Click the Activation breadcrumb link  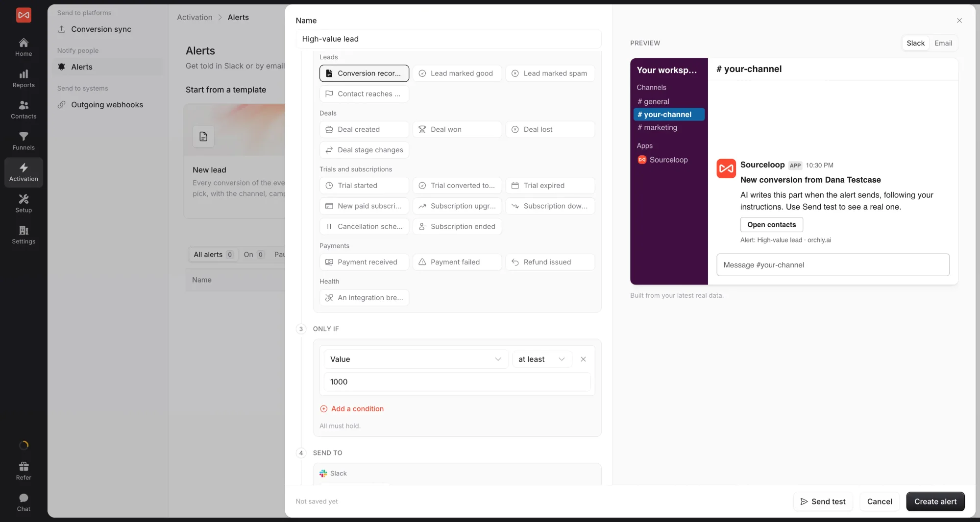pos(195,17)
